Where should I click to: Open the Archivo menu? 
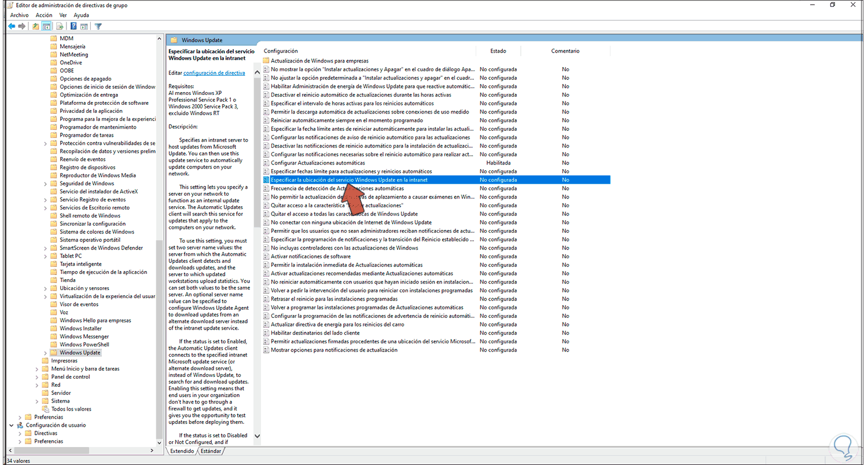[20, 15]
